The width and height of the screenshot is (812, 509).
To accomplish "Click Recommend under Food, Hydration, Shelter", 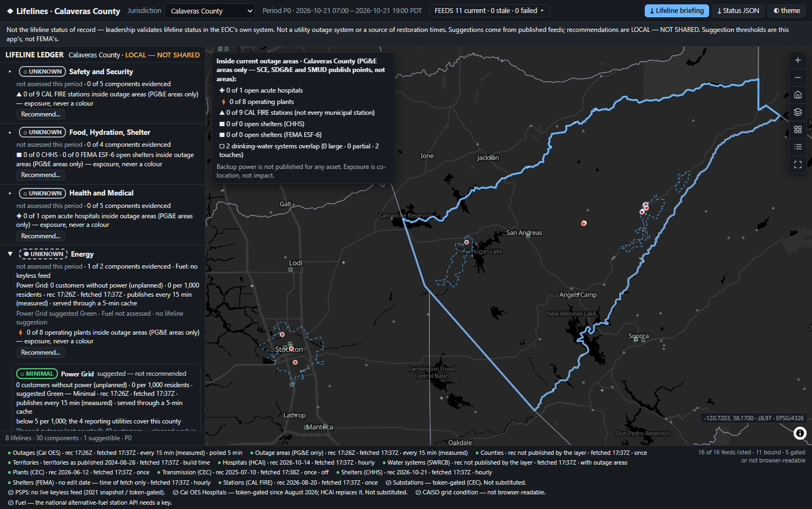I will coord(41,175).
